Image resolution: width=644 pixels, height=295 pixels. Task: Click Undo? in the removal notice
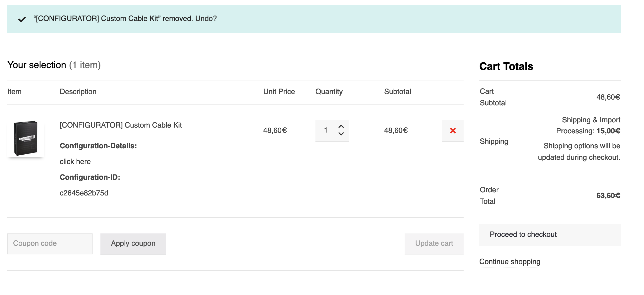[206, 19]
